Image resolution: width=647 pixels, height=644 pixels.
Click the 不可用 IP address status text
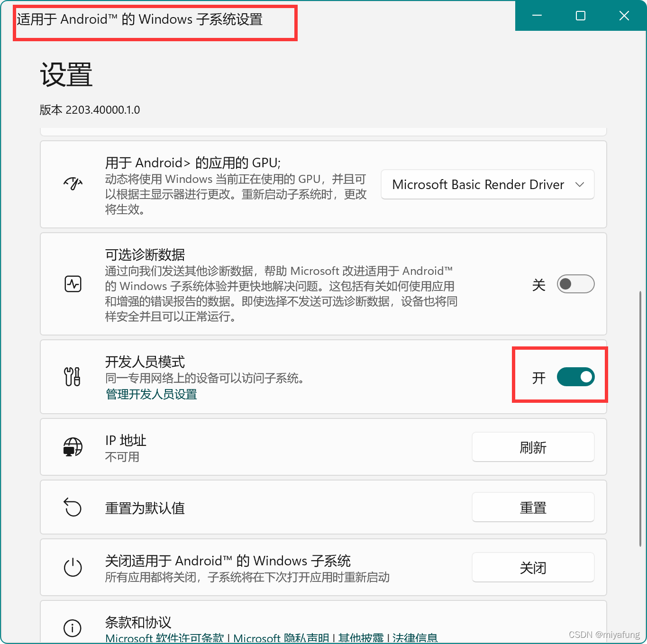pos(122,457)
